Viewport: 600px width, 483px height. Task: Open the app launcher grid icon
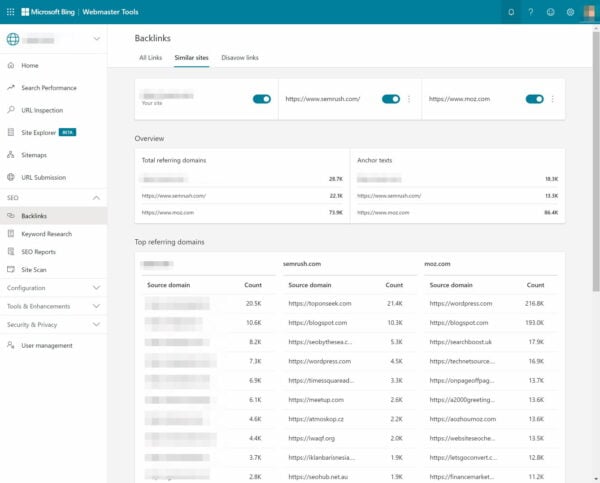10,12
